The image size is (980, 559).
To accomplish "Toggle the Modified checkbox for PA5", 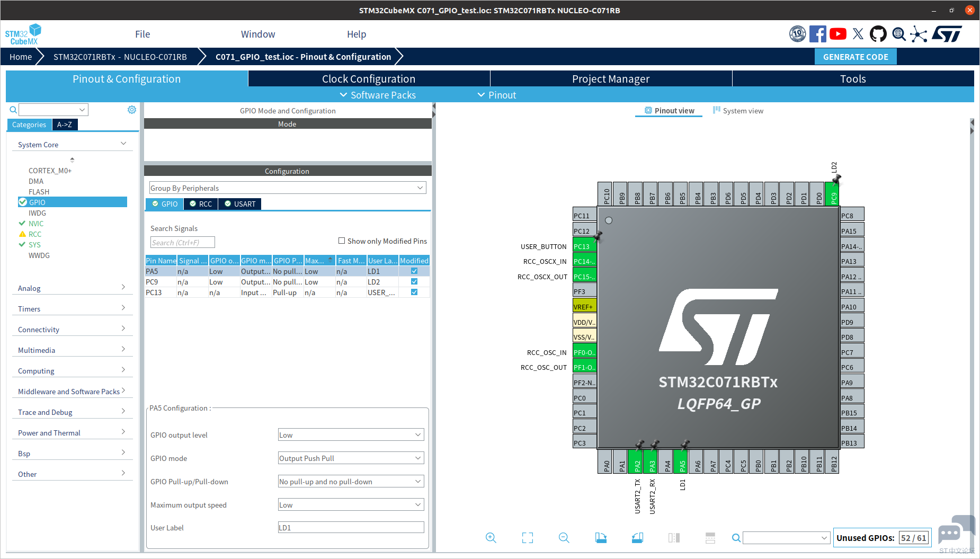I will (x=414, y=271).
